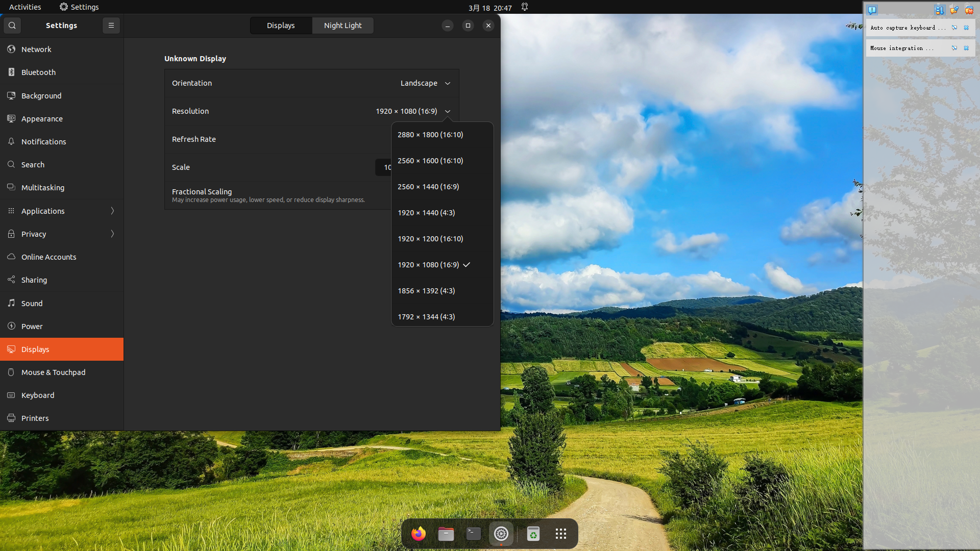Click Firefox icon in the dock
Image resolution: width=980 pixels, height=551 pixels.
pyautogui.click(x=419, y=534)
